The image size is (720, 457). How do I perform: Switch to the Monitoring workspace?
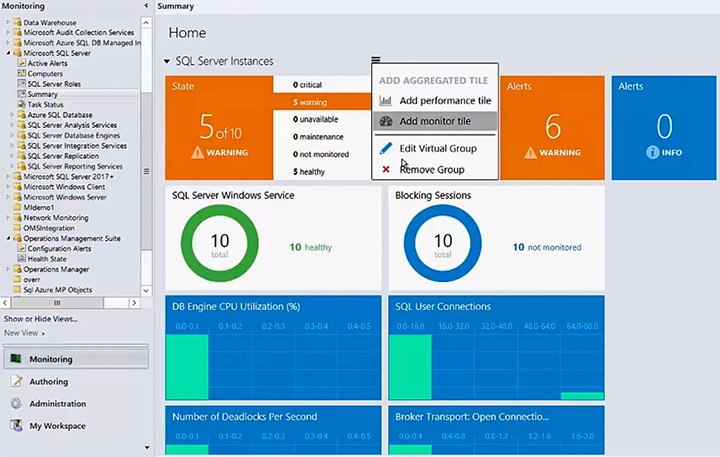coord(76,359)
